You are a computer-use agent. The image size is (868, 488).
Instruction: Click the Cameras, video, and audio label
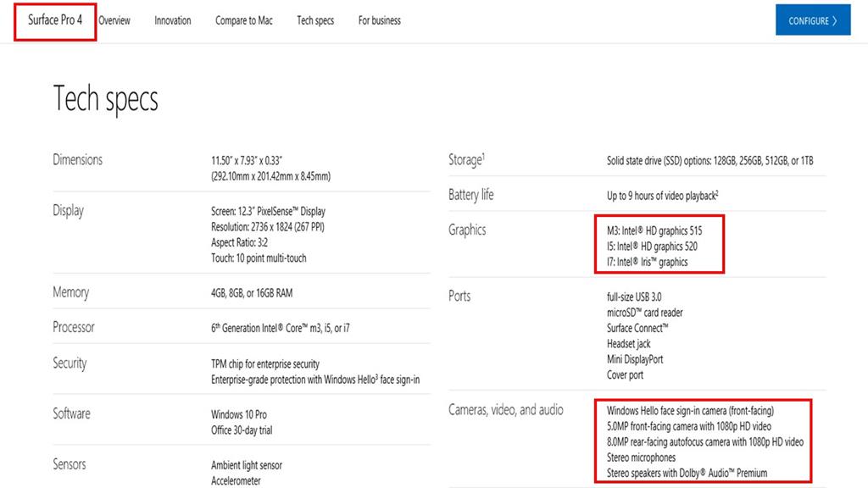tap(506, 410)
